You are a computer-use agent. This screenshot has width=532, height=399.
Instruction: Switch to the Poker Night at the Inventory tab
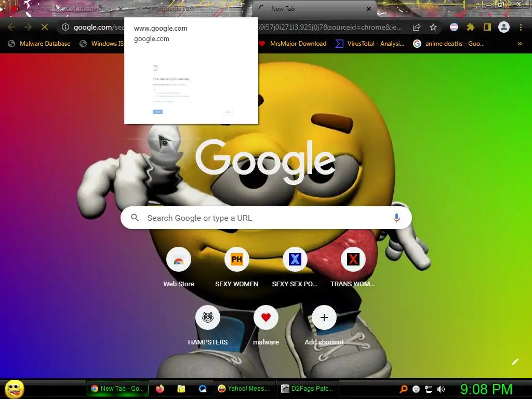point(64,9)
